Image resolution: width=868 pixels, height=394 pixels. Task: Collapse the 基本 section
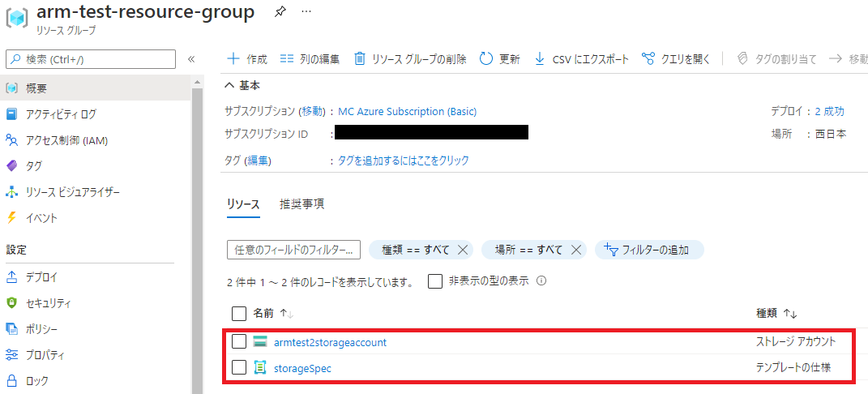click(242, 85)
